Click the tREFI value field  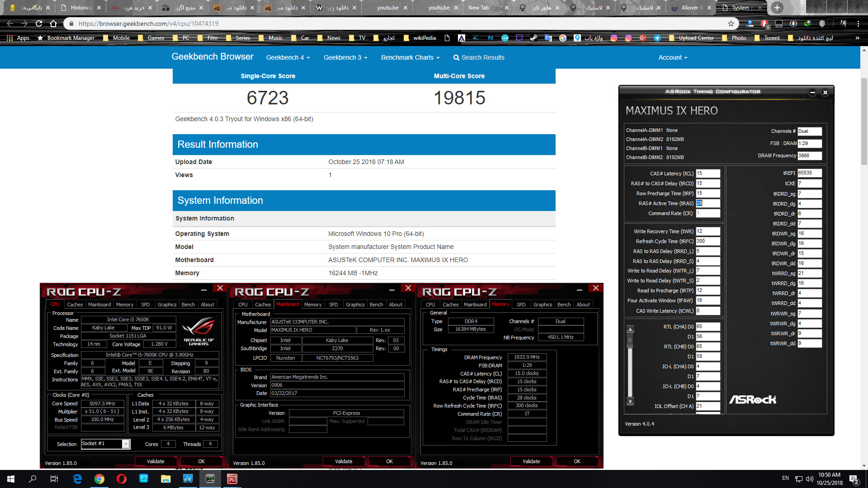point(809,173)
